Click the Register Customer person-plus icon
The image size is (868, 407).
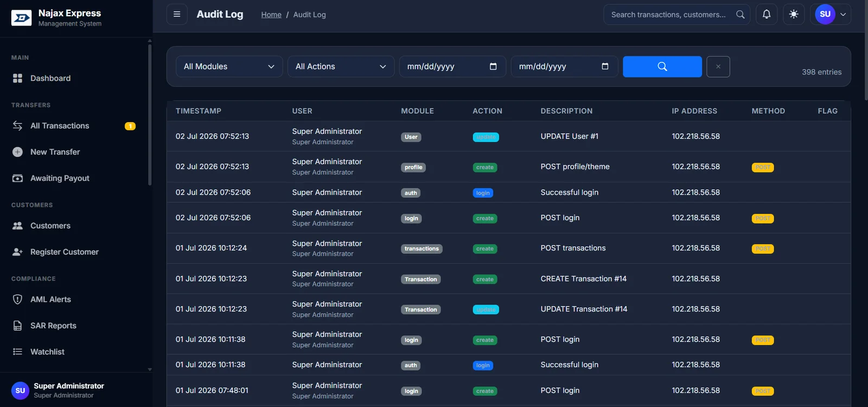pos(17,252)
